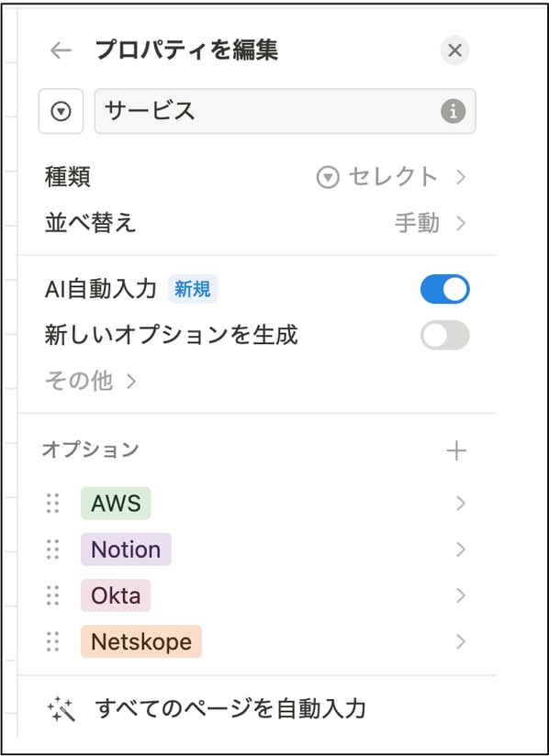This screenshot has height=756, width=549.
Task: Select the Notion option tag
Action: click(126, 550)
